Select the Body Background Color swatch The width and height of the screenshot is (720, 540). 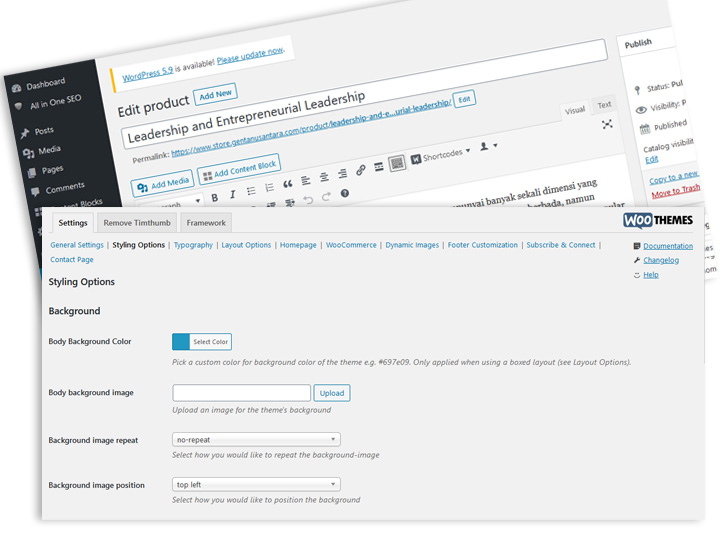coord(182,342)
